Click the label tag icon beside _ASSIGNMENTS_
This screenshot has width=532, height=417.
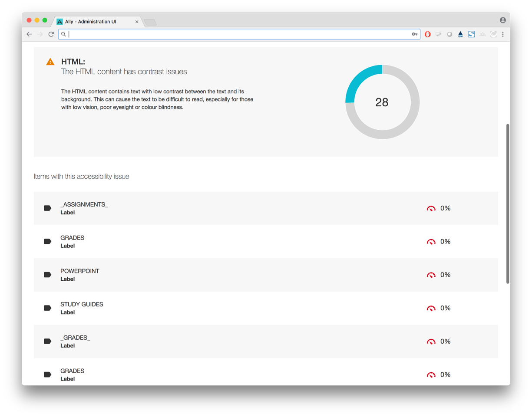48,208
